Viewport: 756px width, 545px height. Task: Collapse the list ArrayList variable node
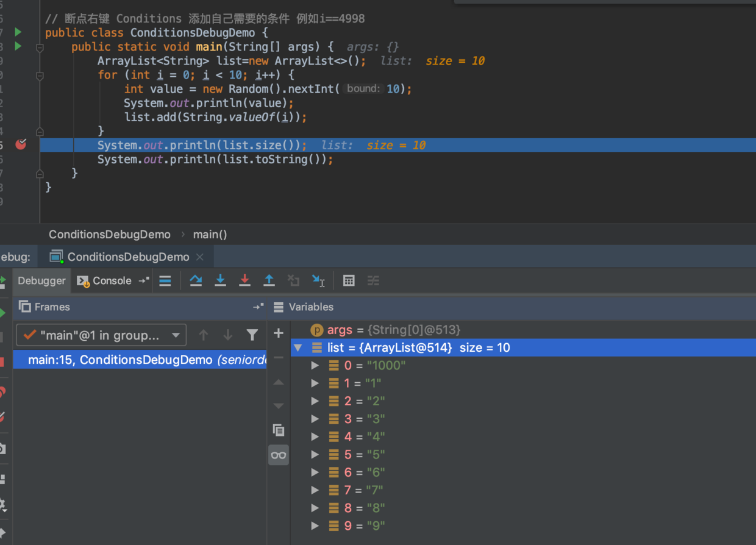(x=298, y=348)
